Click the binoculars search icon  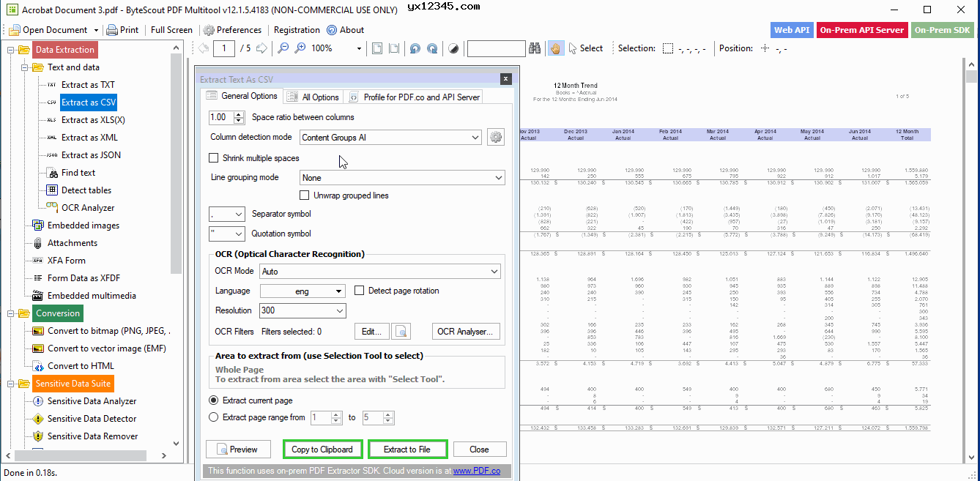coord(535,48)
